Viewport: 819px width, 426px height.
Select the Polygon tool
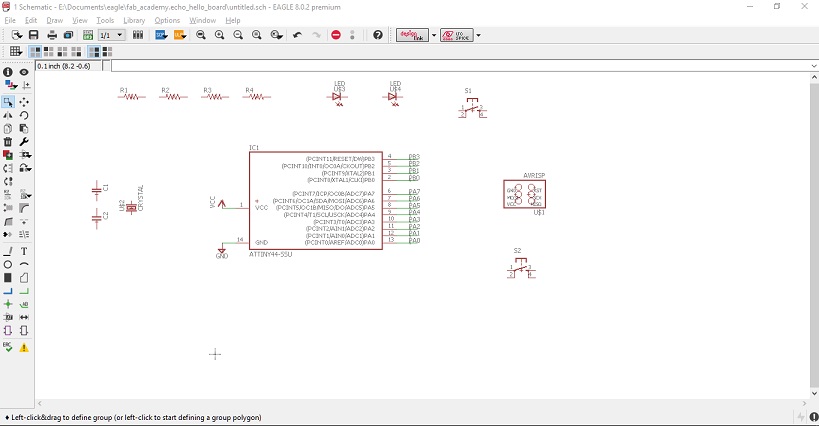click(24, 278)
